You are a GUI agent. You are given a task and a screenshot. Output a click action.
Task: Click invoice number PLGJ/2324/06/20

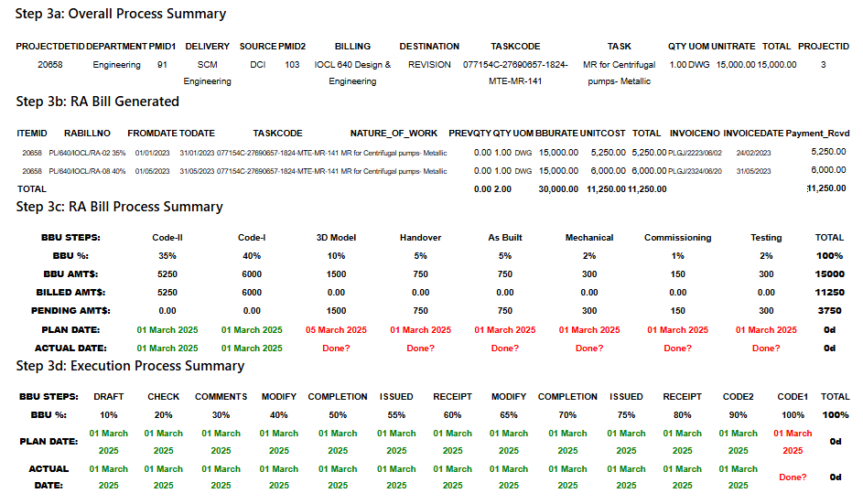click(x=696, y=171)
